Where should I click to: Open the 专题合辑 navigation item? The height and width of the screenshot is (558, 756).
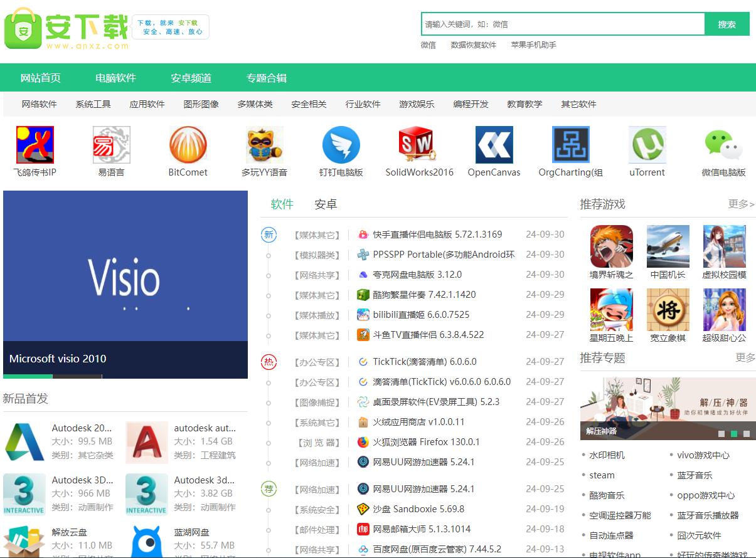click(x=267, y=78)
